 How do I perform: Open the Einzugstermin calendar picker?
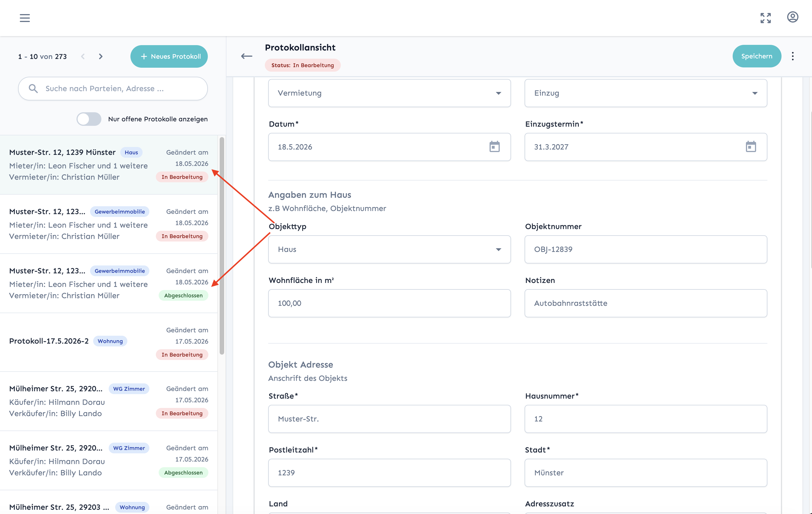pos(751,146)
